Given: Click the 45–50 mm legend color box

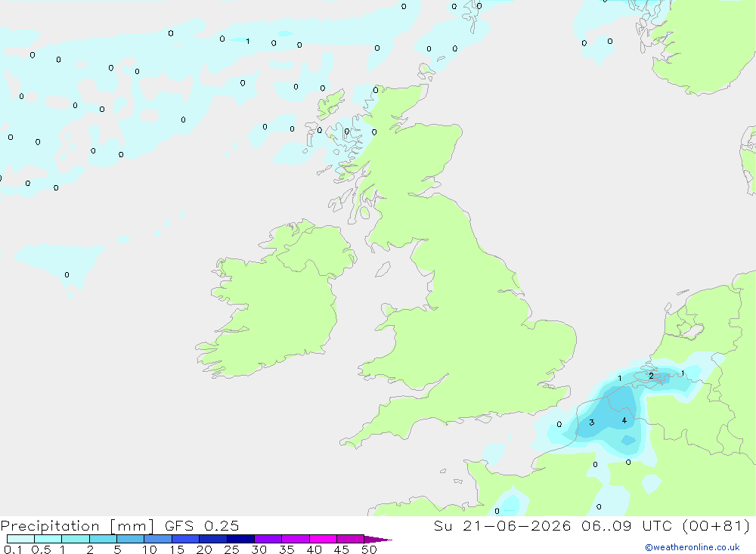Looking at the screenshot, I should click(351, 539).
